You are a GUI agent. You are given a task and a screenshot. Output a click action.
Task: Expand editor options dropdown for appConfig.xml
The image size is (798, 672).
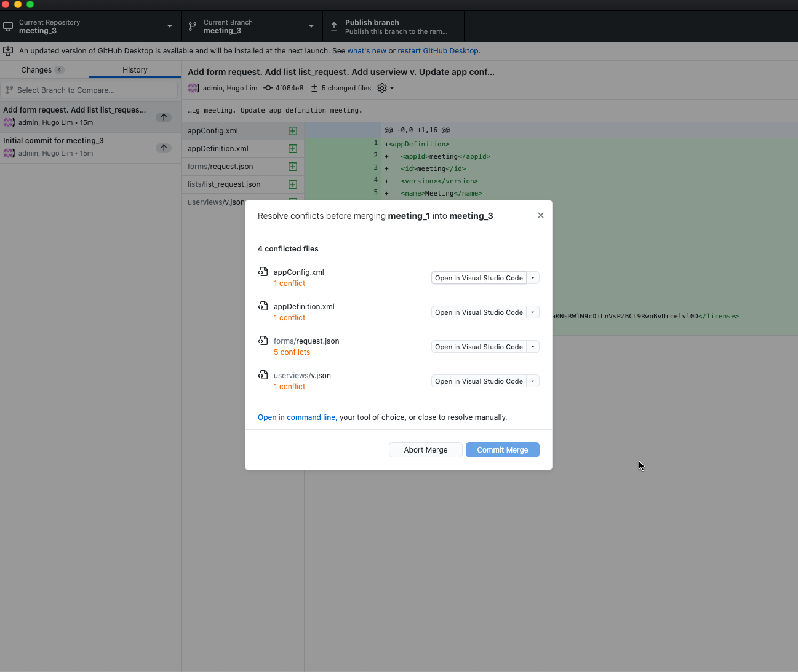533,278
